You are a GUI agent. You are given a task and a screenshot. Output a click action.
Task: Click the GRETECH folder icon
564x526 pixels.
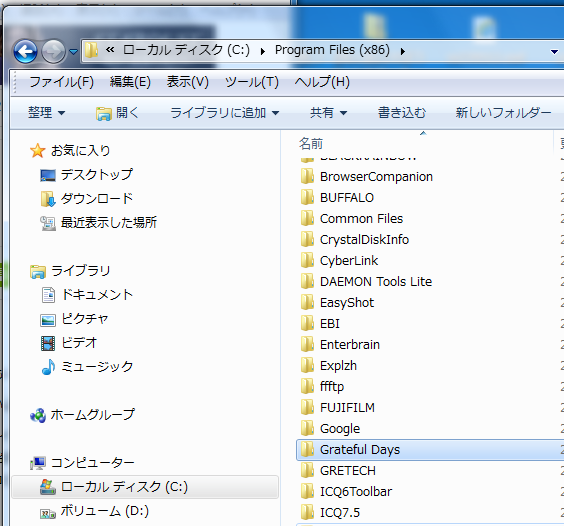click(307, 470)
